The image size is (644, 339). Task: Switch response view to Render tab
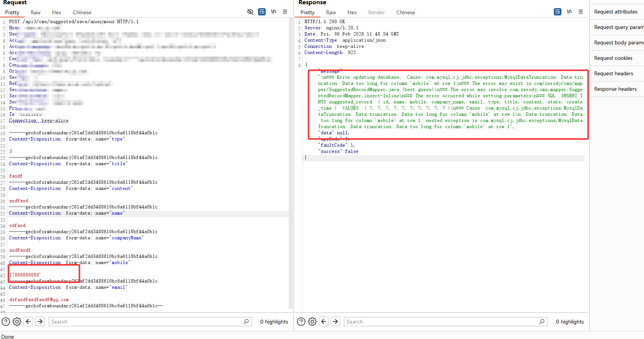[x=376, y=13]
